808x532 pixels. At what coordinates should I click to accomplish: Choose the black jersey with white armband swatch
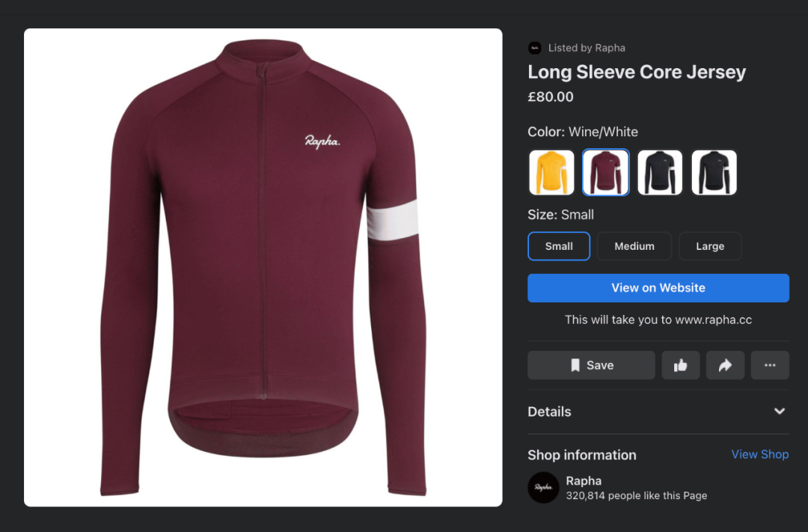[660, 172]
